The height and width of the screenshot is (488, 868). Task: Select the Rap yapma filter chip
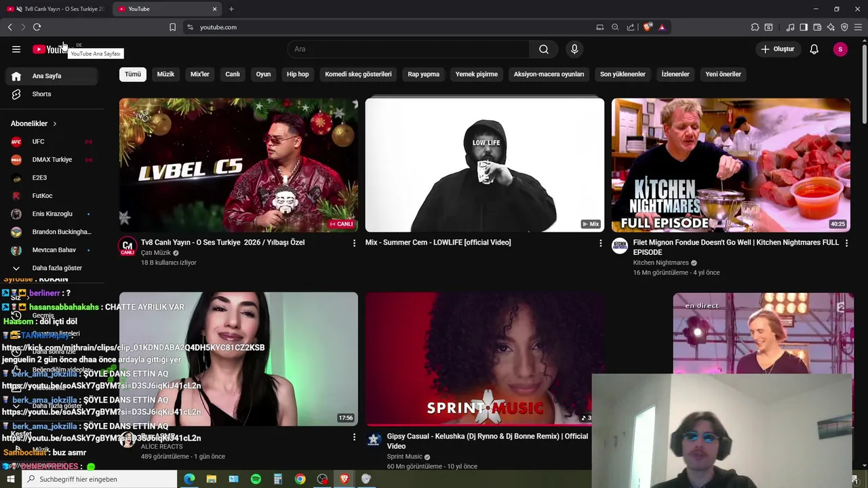click(x=424, y=74)
